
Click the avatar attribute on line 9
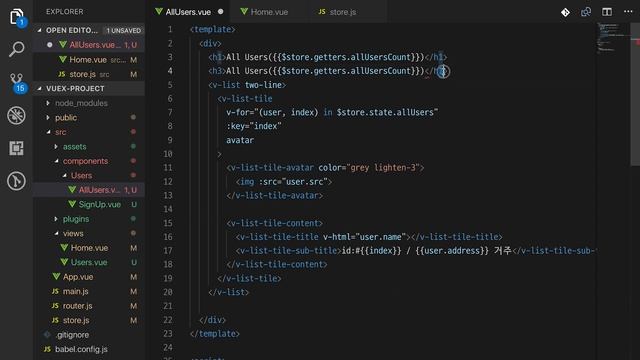click(240, 140)
